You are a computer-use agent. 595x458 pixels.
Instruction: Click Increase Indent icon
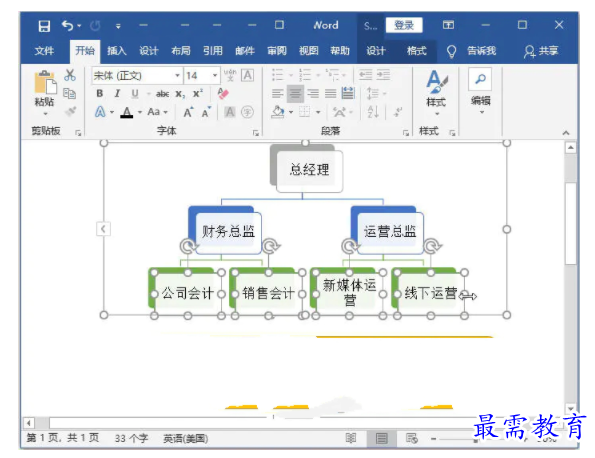(x=383, y=75)
